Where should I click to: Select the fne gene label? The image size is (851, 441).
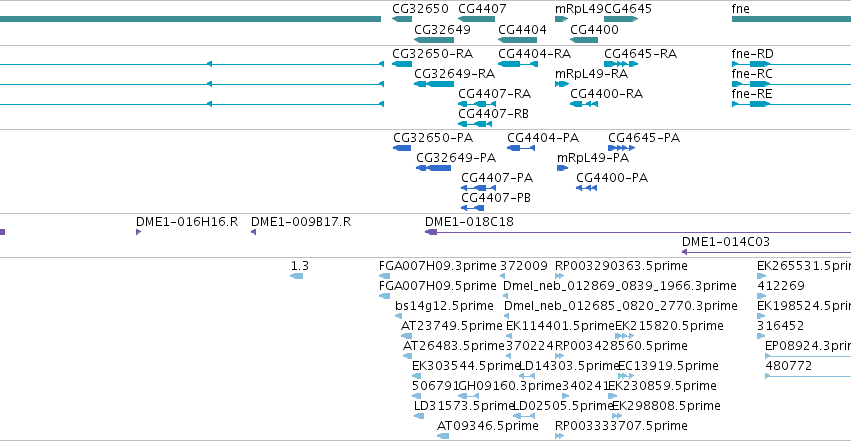740,9
